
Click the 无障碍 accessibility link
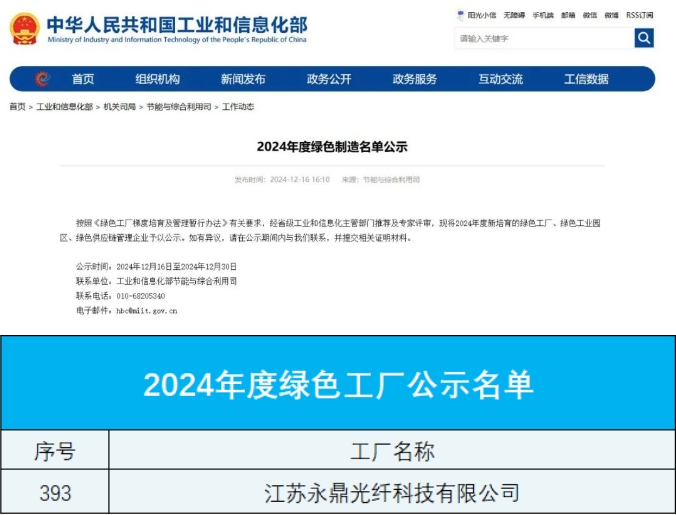pos(514,15)
